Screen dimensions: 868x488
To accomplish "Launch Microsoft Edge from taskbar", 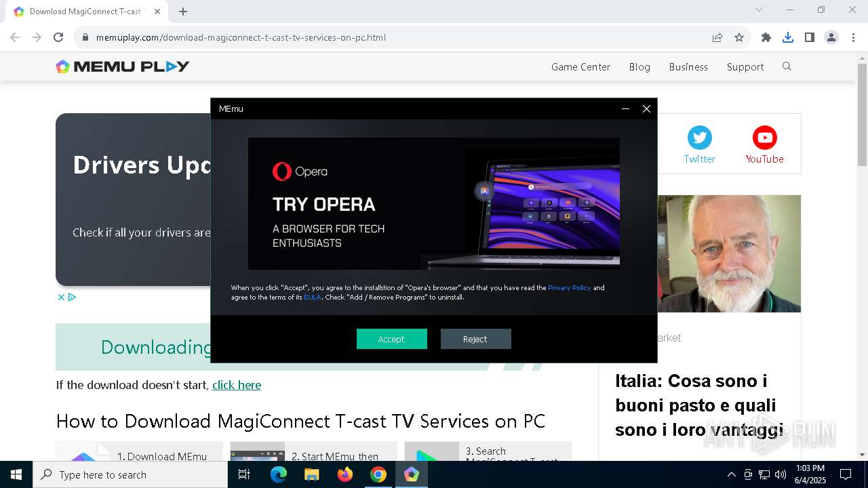I will point(279,474).
